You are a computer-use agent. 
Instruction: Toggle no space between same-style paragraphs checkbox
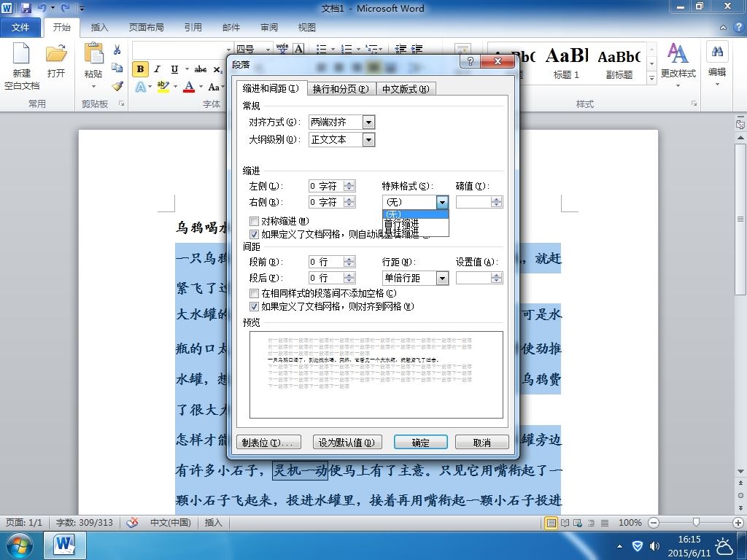pos(255,293)
